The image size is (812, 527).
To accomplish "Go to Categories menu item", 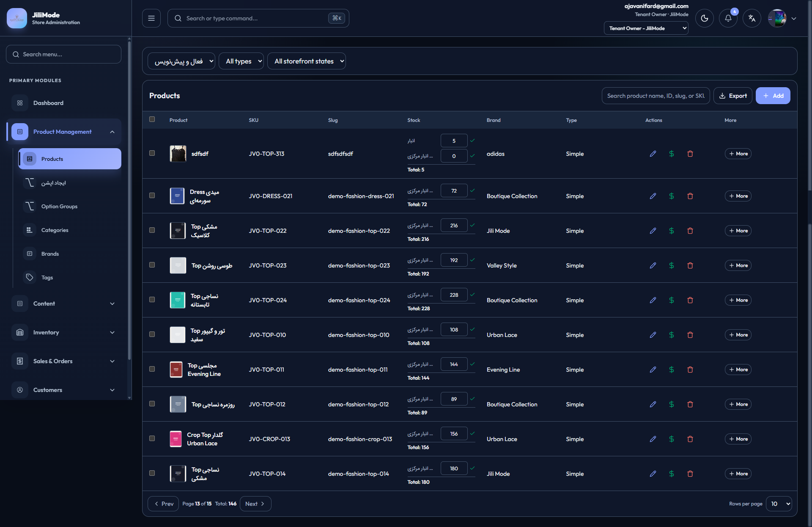I will click(x=70, y=230).
